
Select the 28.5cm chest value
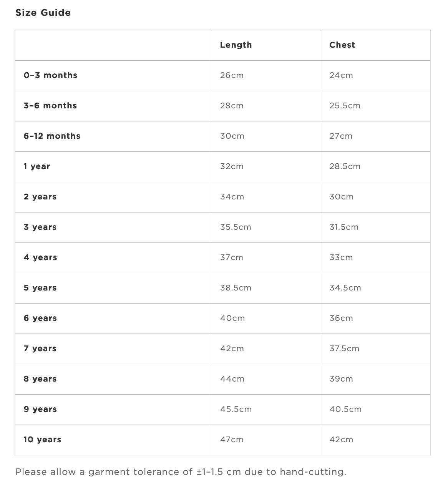click(345, 166)
